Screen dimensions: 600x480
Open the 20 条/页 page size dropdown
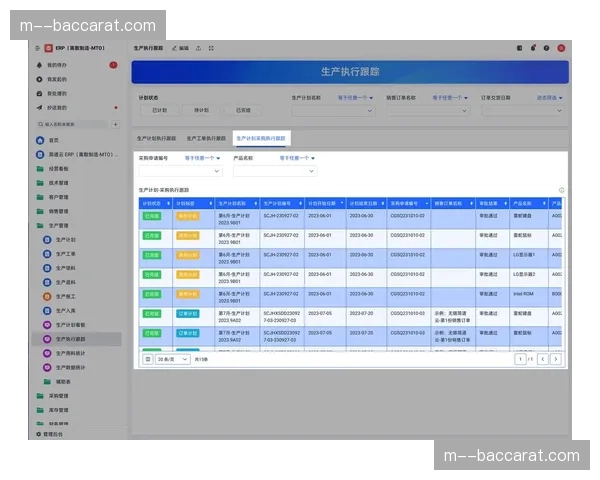[x=172, y=358]
